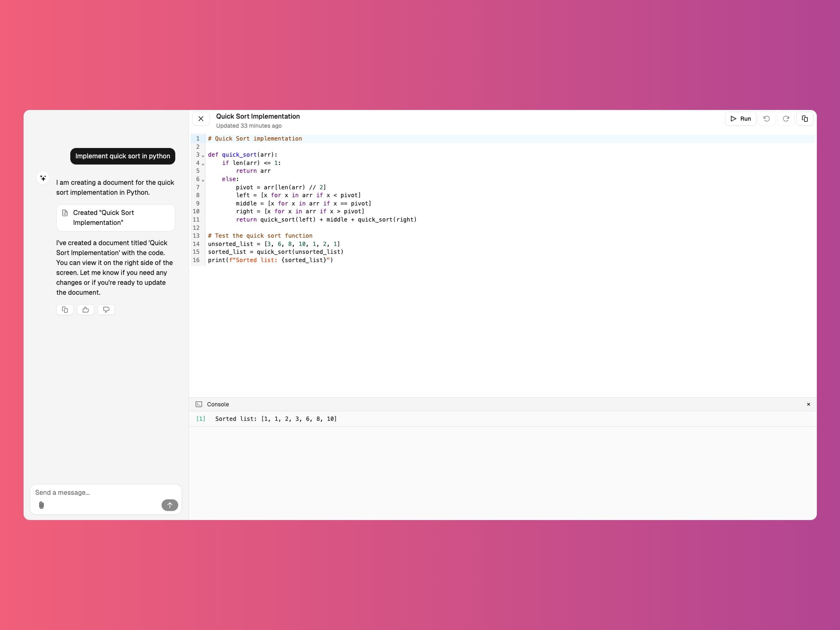
Task: Copy the artifact code using toolbar copy icon
Action: (804, 119)
